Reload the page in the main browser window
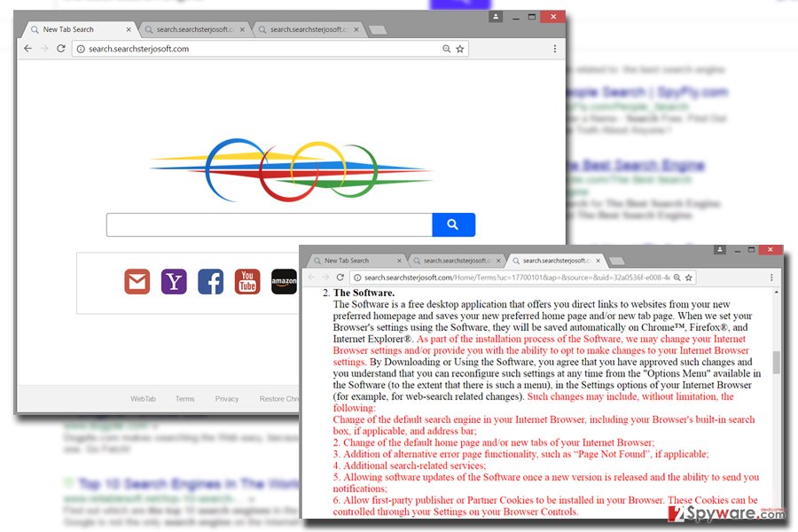The image size is (798, 532). point(61,49)
